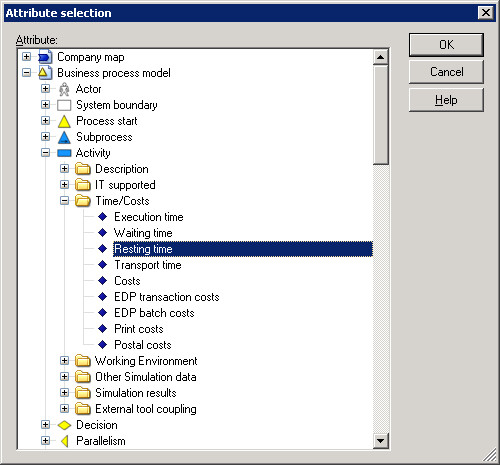
Task: Collapse the Activity tree node
Action: (46, 153)
